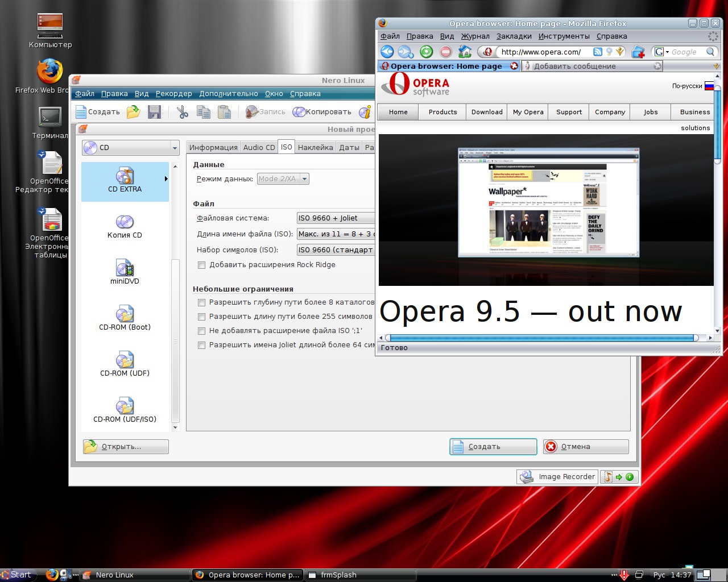This screenshot has width=728, height=582.
Task: Click the RSS feed icon in address bar
Action: [x=598, y=52]
